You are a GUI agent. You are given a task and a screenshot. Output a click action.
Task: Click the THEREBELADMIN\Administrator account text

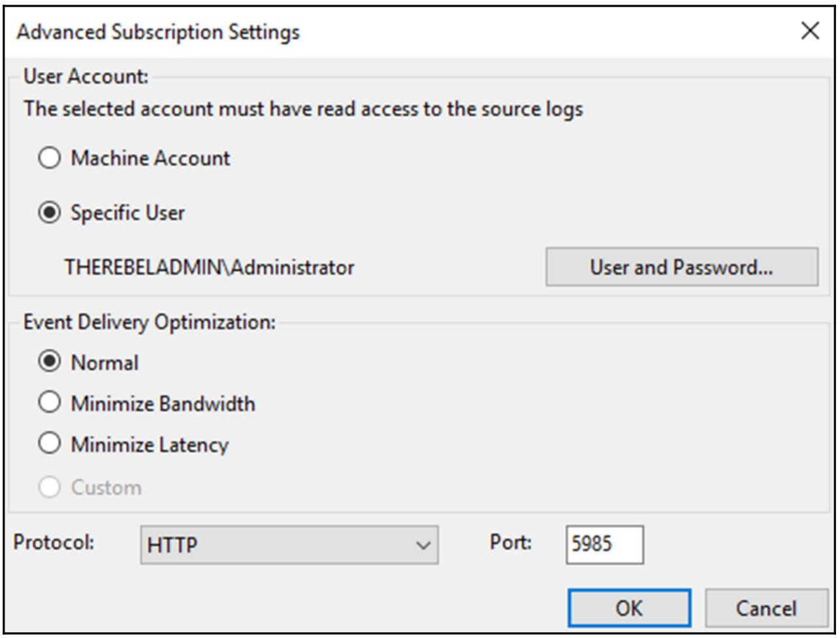(209, 267)
